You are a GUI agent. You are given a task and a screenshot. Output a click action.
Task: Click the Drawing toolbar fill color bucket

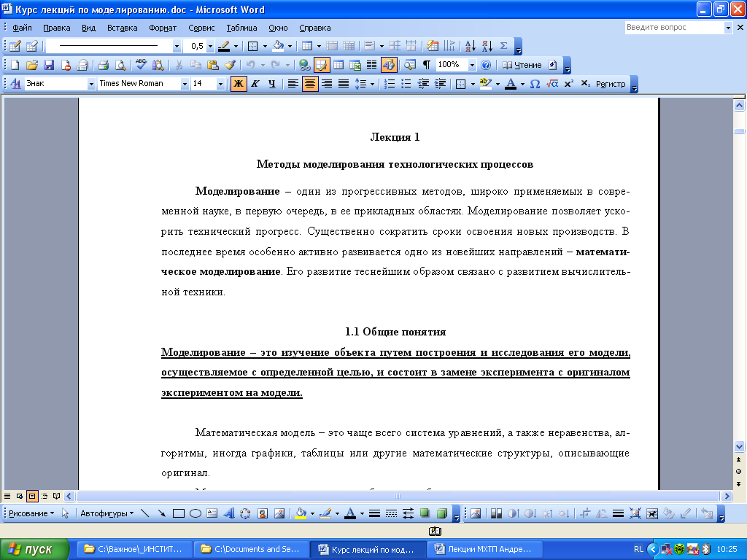[301, 513]
